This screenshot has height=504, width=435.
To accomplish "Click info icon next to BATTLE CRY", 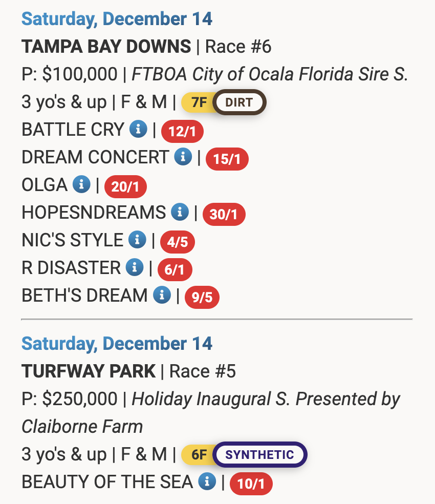I will coord(138,130).
